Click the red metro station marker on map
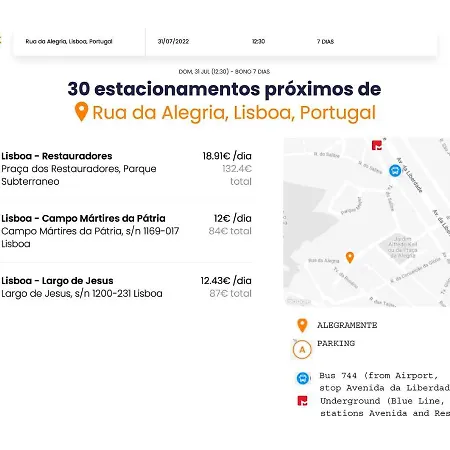This screenshot has height=450, width=450. click(377, 145)
